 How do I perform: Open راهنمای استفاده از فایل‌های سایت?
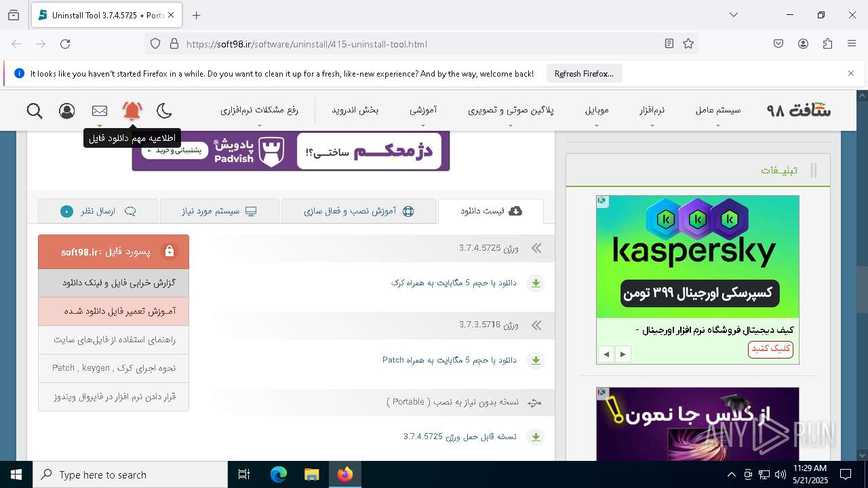[113, 340]
